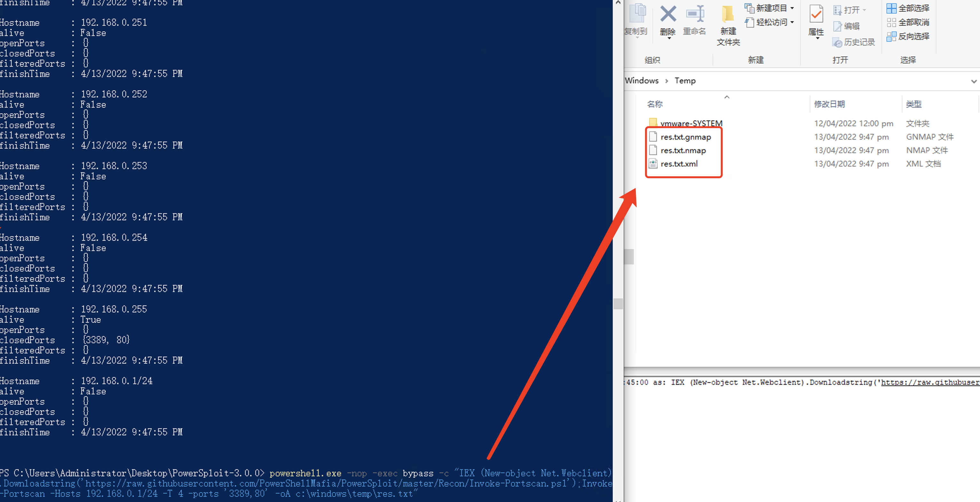Click History (历史记录) in ribbon
Screen dimensions: 980x502
(854, 42)
